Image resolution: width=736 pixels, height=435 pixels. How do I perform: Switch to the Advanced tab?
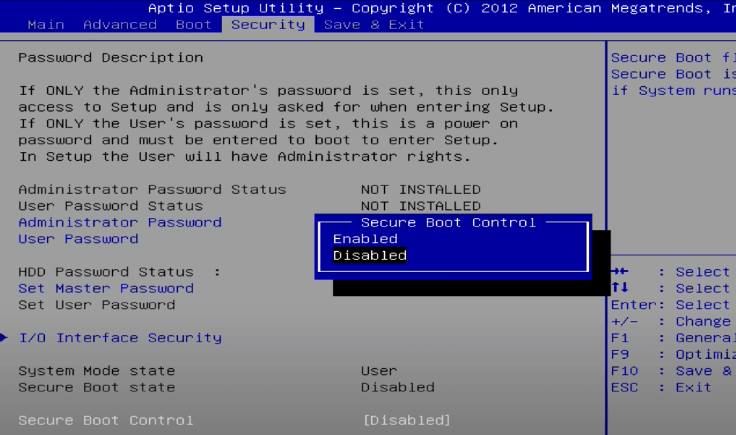coord(120,24)
